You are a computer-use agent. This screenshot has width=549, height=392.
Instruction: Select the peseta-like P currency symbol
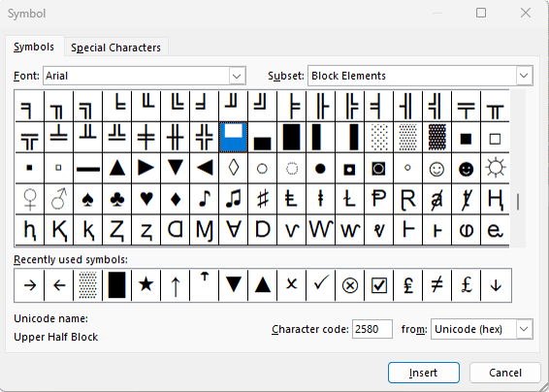tap(378, 199)
